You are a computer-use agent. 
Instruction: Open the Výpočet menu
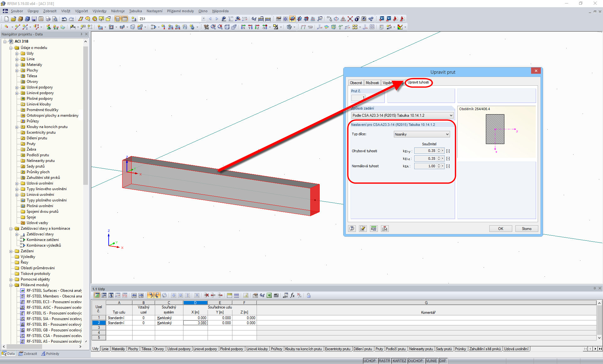81,11
